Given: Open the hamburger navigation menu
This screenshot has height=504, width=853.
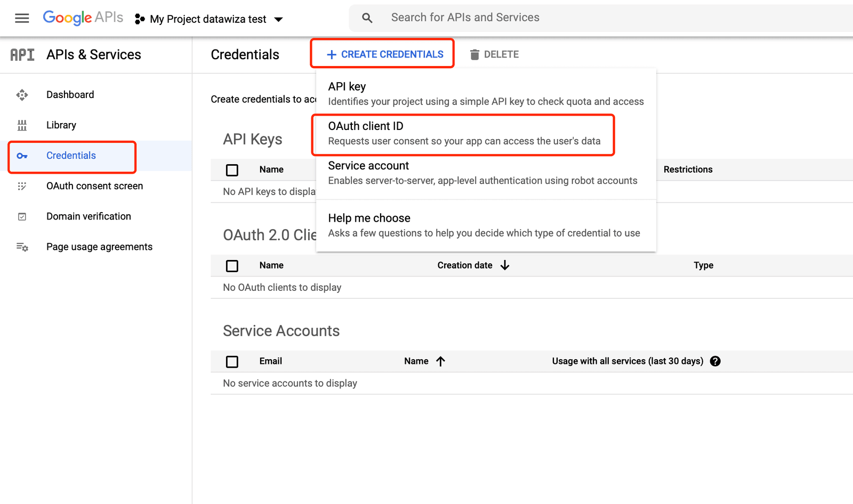Looking at the screenshot, I should point(22,19).
